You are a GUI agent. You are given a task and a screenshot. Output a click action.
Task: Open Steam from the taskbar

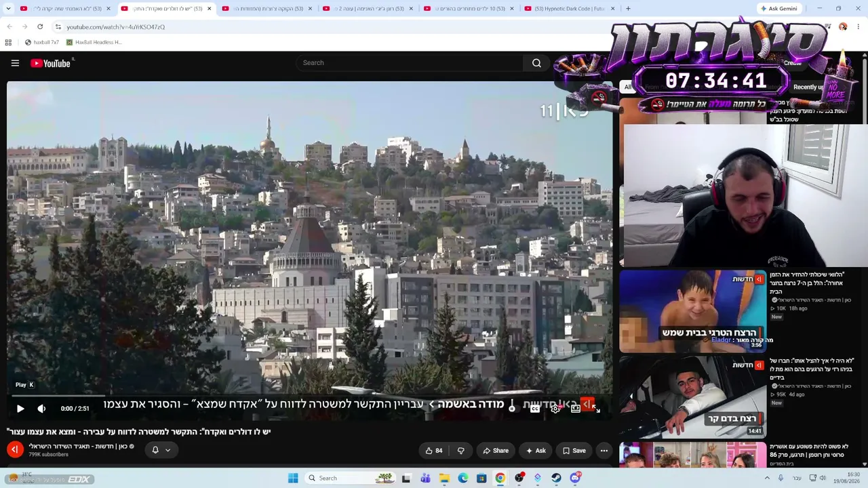point(556,479)
